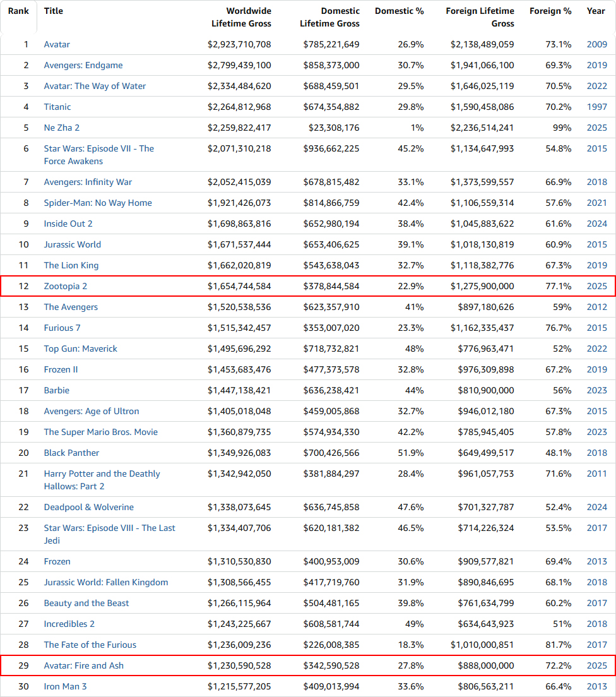The height and width of the screenshot is (697, 616).
Task: Open the Avatar movie link
Action: 57,44
